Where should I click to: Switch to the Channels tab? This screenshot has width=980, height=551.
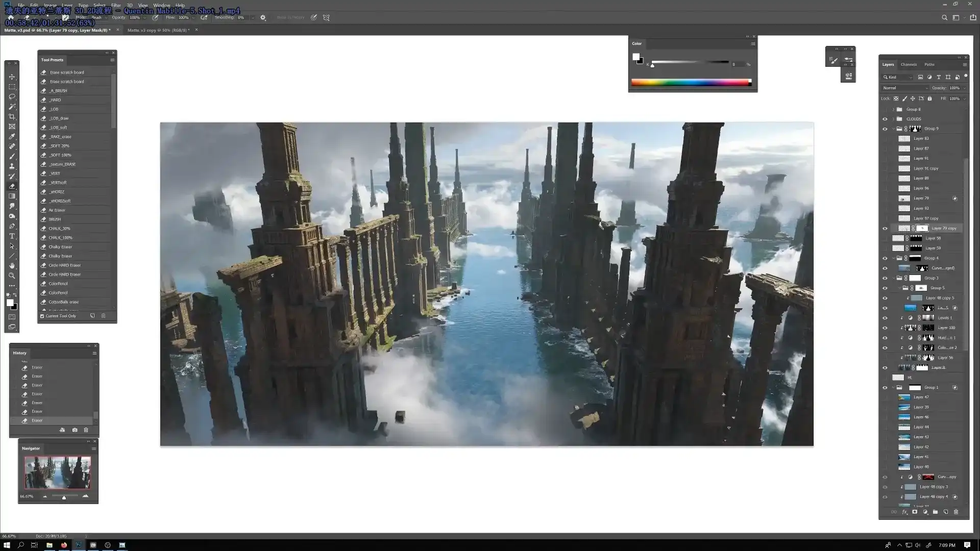[x=909, y=64]
